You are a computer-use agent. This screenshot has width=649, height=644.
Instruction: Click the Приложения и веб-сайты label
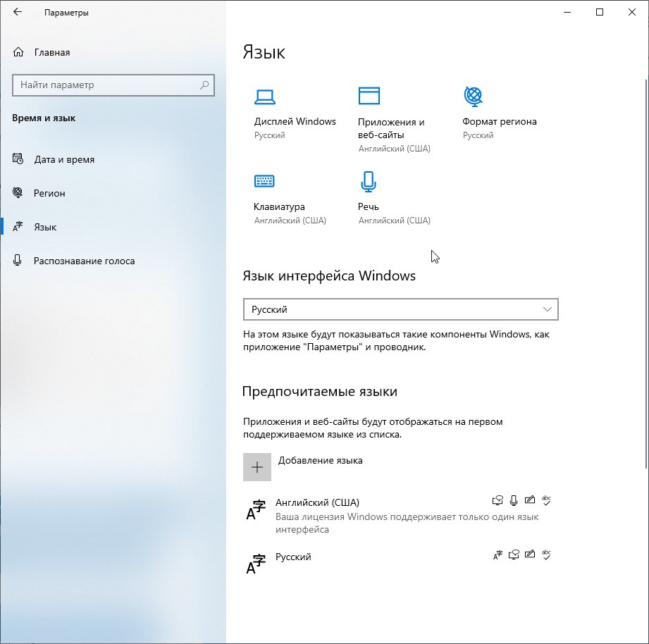(x=391, y=128)
